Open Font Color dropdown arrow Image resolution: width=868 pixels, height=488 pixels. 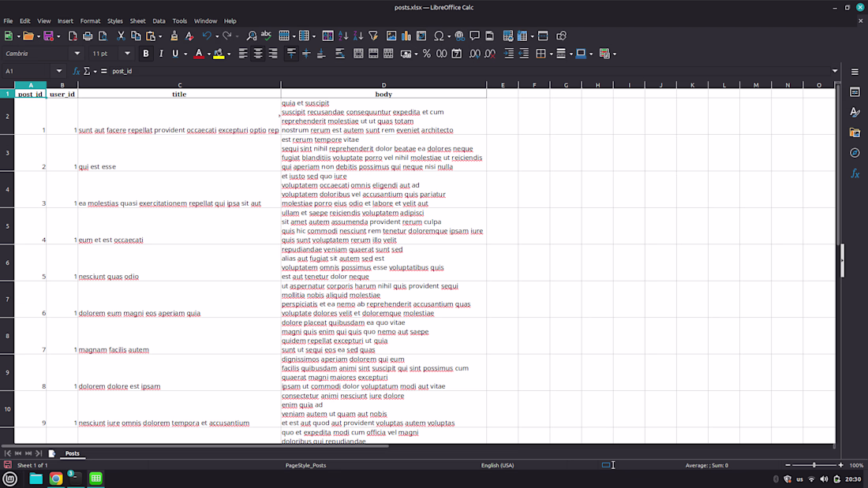(208, 54)
